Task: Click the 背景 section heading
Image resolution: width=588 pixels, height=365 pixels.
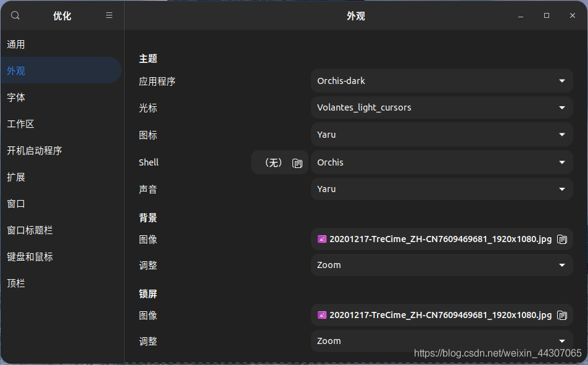Action: click(x=147, y=218)
